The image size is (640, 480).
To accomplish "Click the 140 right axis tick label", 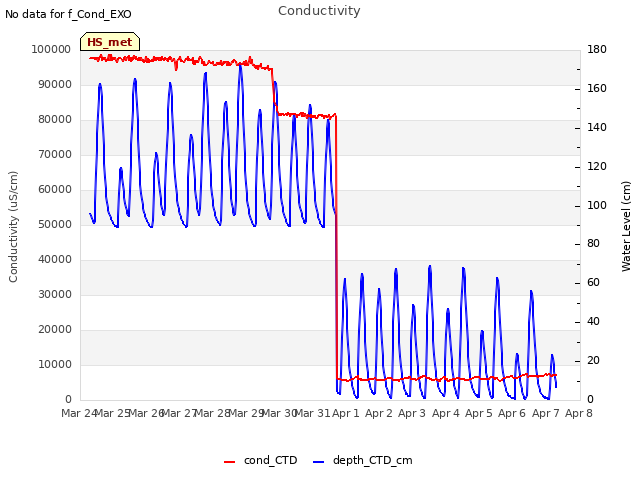I will [597, 128].
